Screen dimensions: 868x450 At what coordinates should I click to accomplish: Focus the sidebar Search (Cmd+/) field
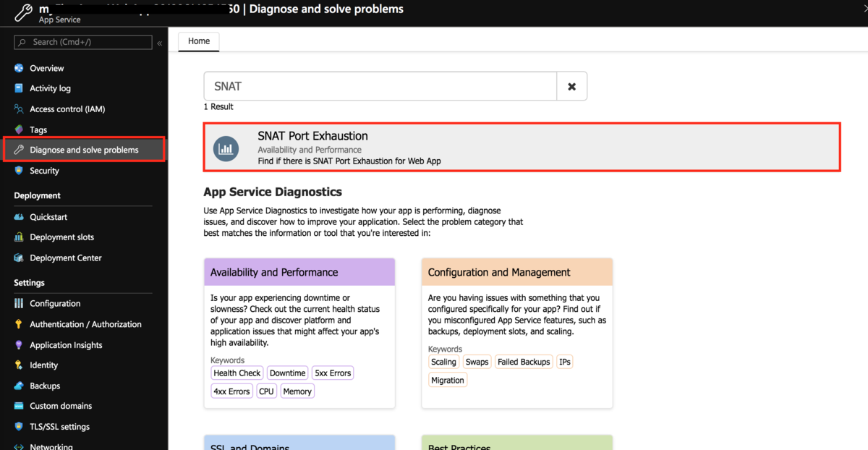pyautogui.click(x=83, y=43)
